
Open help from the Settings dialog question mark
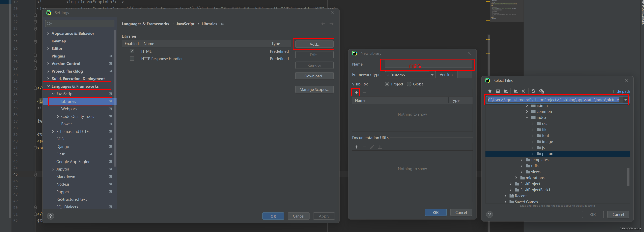point(51,216)
